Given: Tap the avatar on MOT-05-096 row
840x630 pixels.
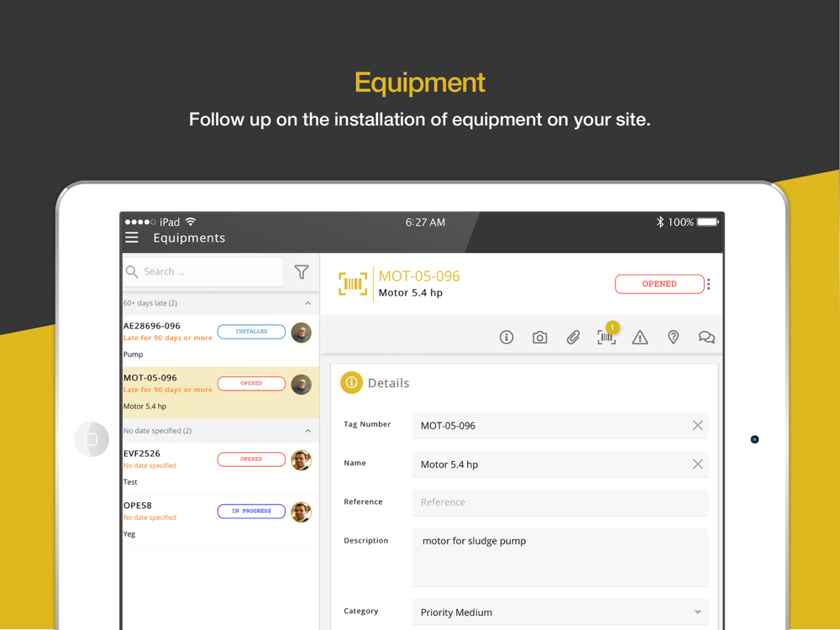Looking at the screenshot, I should click(301, 385).
